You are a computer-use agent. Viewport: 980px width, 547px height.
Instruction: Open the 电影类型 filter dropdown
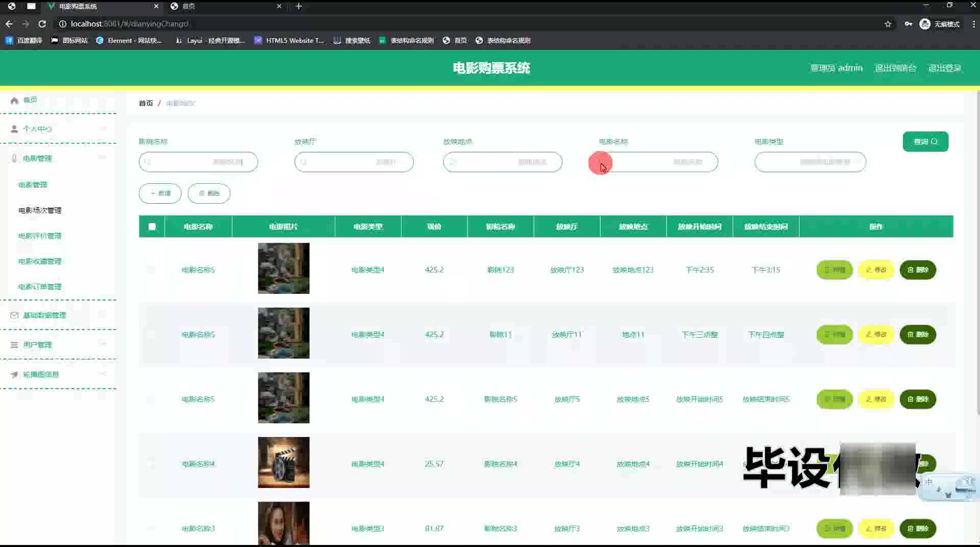[810, 162]
